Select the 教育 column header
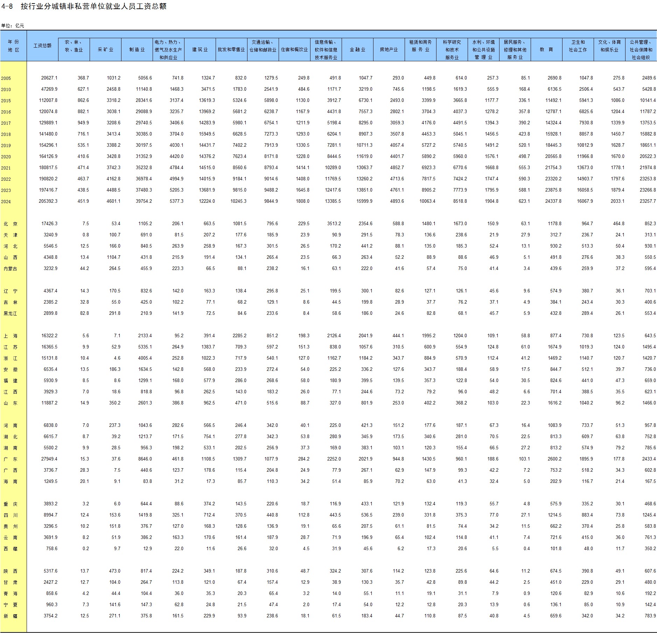 pyautogui.click(x=546, y=50)
